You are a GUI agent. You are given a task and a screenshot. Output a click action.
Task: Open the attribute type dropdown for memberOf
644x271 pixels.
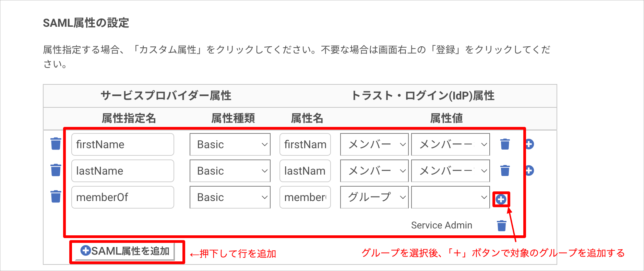point(230,197)
